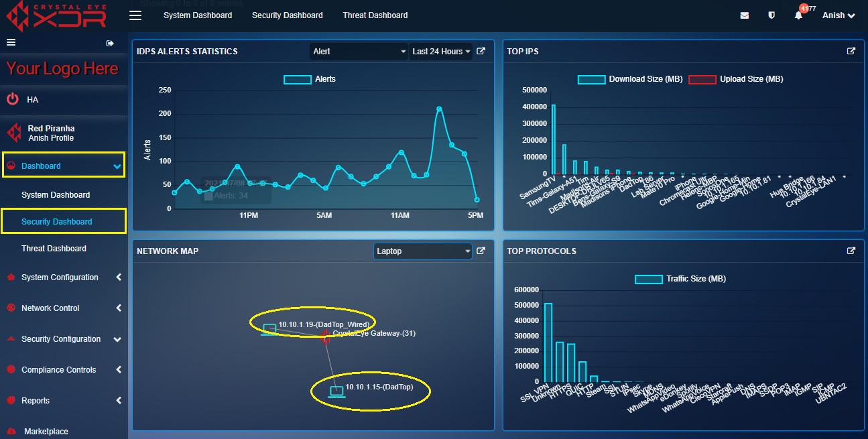This screenshot has height=439, width=868.
Task: Click the highest peak point on Alerts chart
Action: point(439,109)
